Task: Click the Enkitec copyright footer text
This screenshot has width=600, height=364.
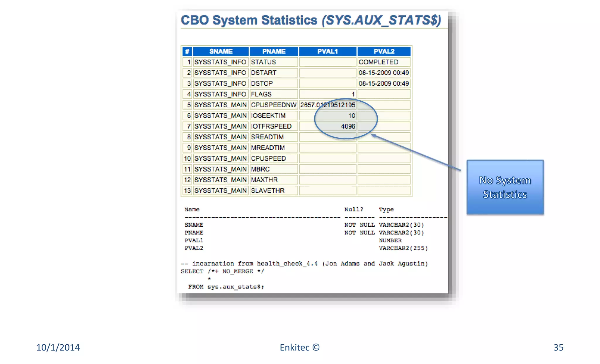Action: pyautogui.click(x=299, y=347)
